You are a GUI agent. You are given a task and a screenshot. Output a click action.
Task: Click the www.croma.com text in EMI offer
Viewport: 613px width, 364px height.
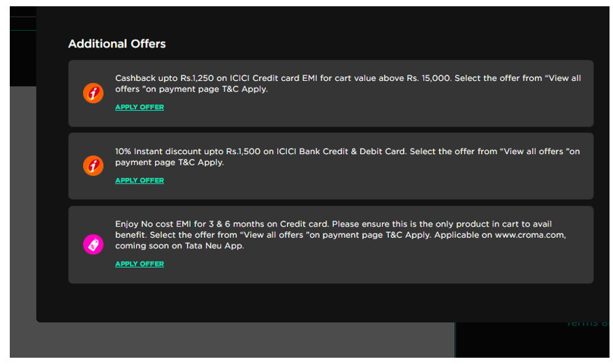pos(530,235)
